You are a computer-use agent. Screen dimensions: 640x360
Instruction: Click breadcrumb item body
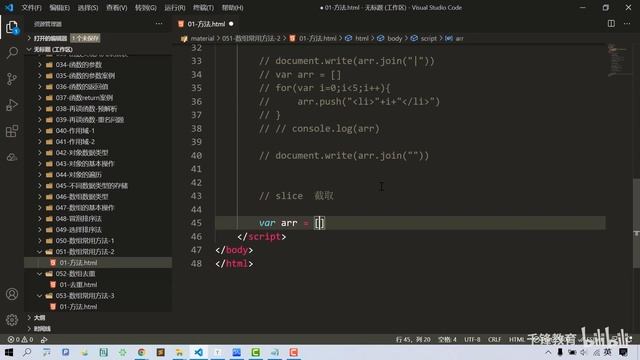[x=394, y=38]
